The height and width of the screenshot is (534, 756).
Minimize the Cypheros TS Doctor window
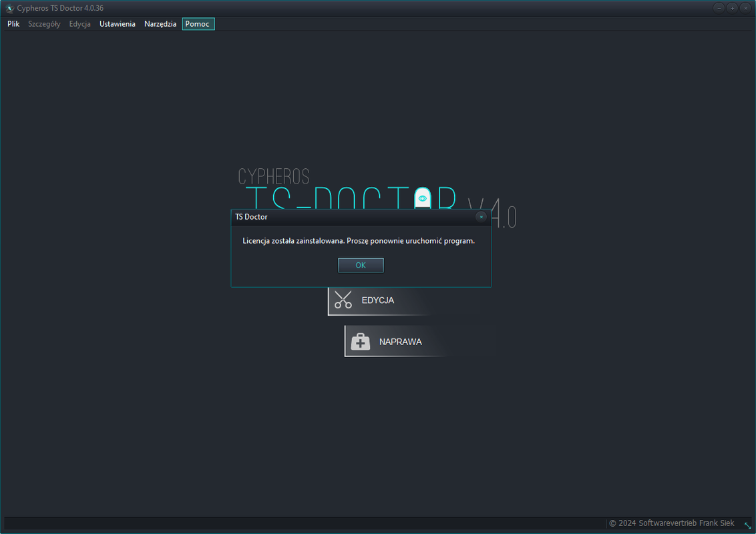click(x=719, y=8)
